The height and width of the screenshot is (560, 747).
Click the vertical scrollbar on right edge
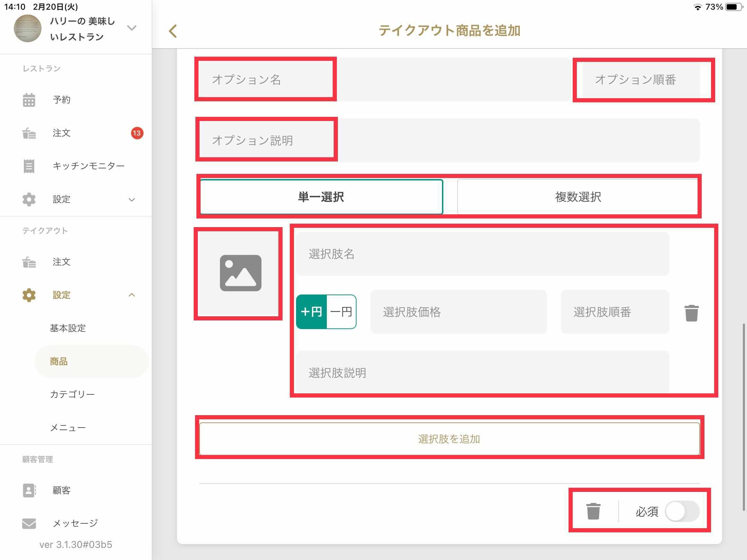[744, 417]
